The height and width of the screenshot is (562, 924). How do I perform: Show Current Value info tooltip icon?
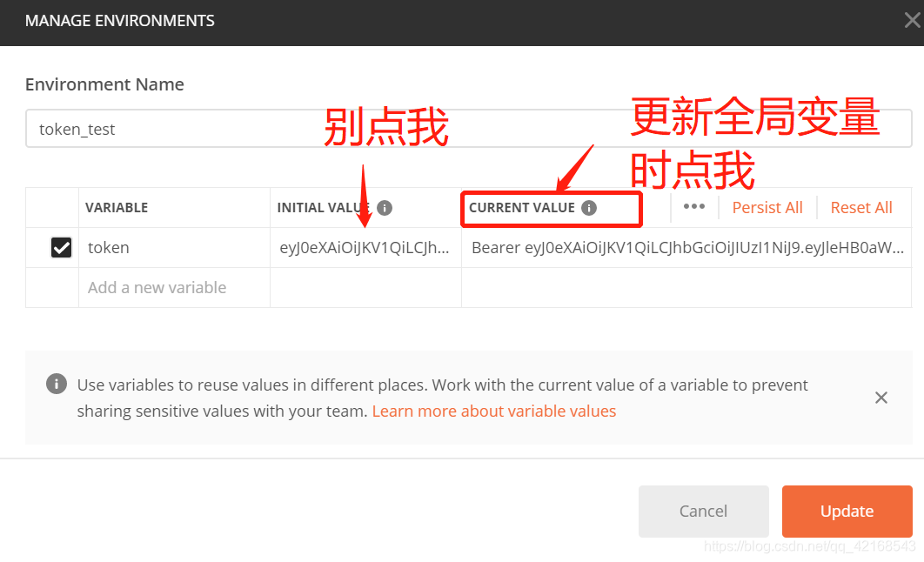coord(589,208)
